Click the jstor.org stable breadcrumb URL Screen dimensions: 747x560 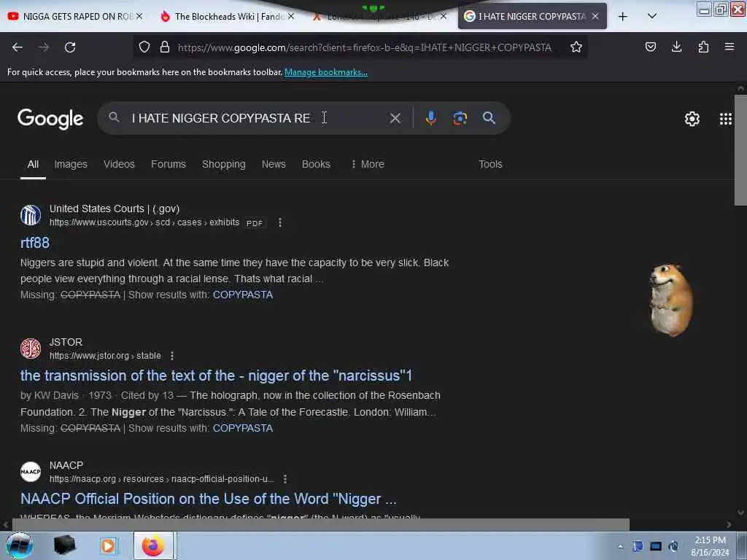[x=105, y=356]
